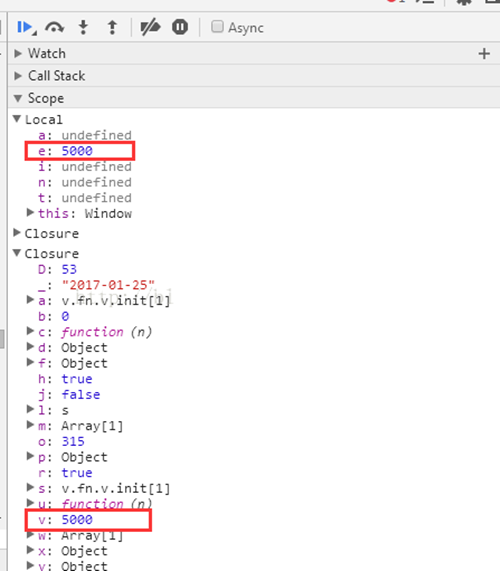500x571 pixels.
Task: Toggle pause on exceptions button
Action: [x=180, y=27]
